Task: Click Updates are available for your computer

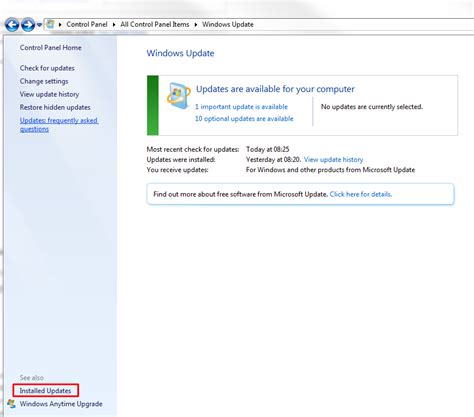Action: [275, 89]
